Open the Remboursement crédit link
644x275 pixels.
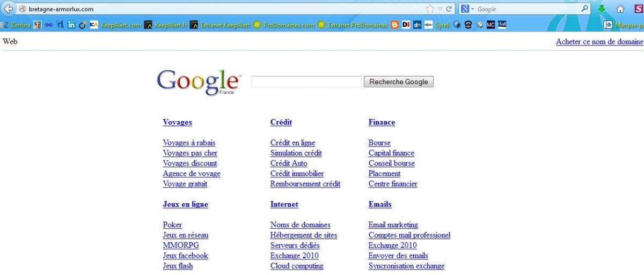tap(305, 183)
